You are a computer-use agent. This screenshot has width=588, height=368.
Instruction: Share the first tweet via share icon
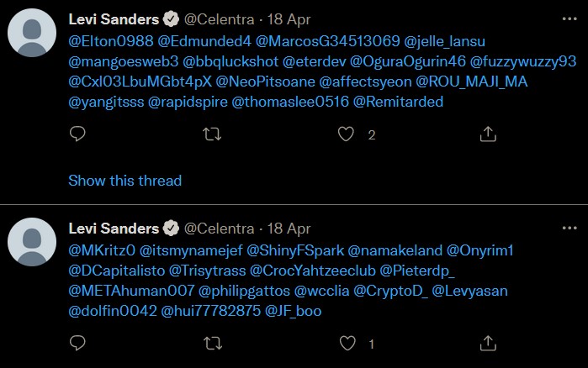pyautogui.click(x=488, y=134)
